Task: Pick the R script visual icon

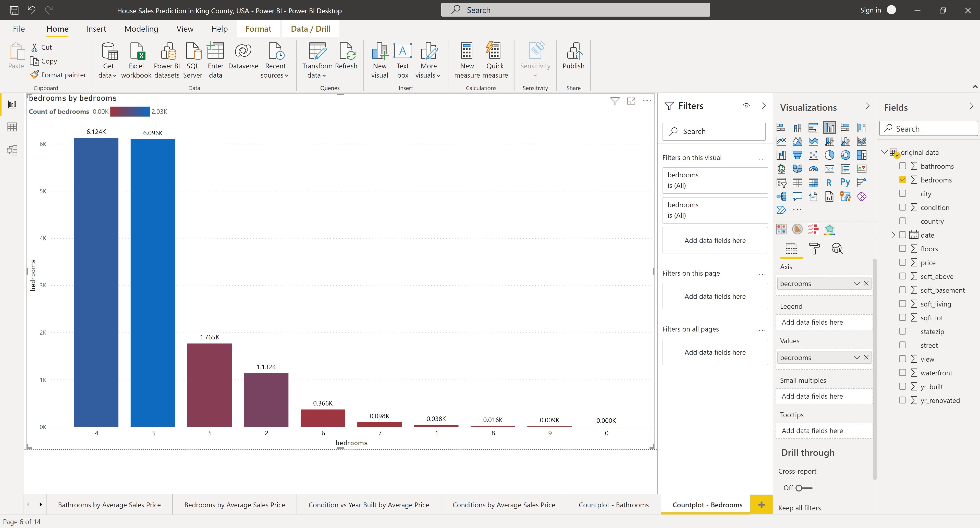Action: pos(829,183)
